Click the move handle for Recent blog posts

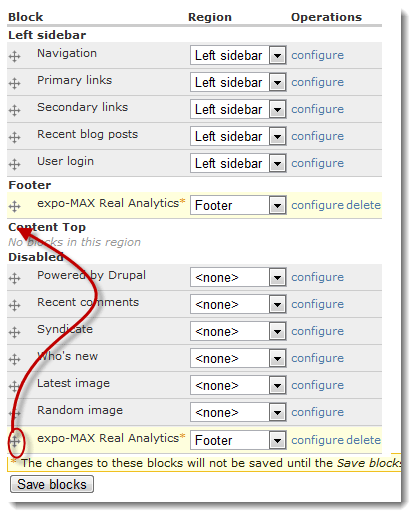click(x=14, y=137)
